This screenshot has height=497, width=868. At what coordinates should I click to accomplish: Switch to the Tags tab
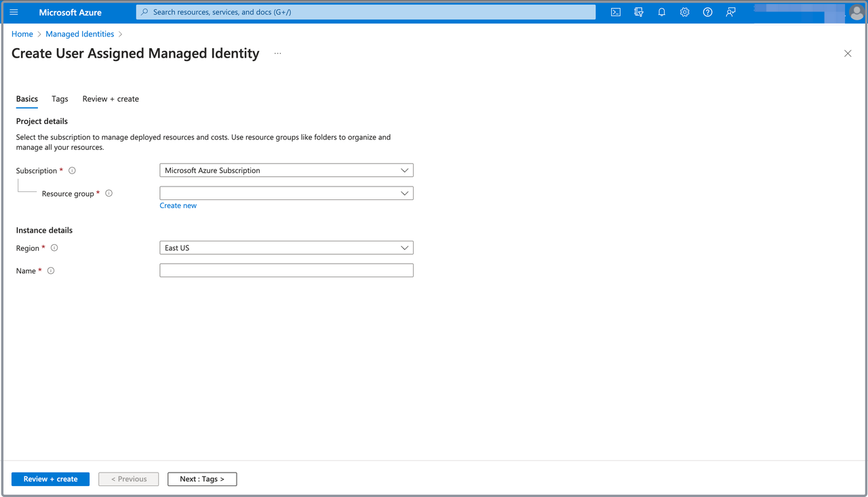(x=60, y=99)
